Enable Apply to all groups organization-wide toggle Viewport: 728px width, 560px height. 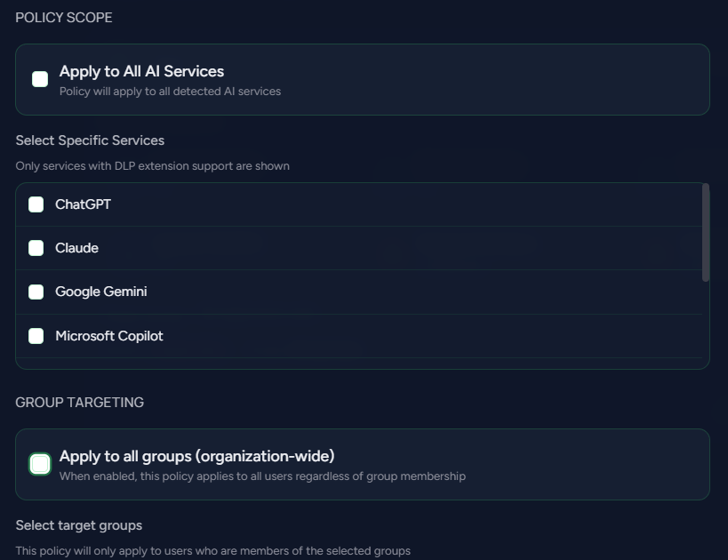click(x=40, y=464)
